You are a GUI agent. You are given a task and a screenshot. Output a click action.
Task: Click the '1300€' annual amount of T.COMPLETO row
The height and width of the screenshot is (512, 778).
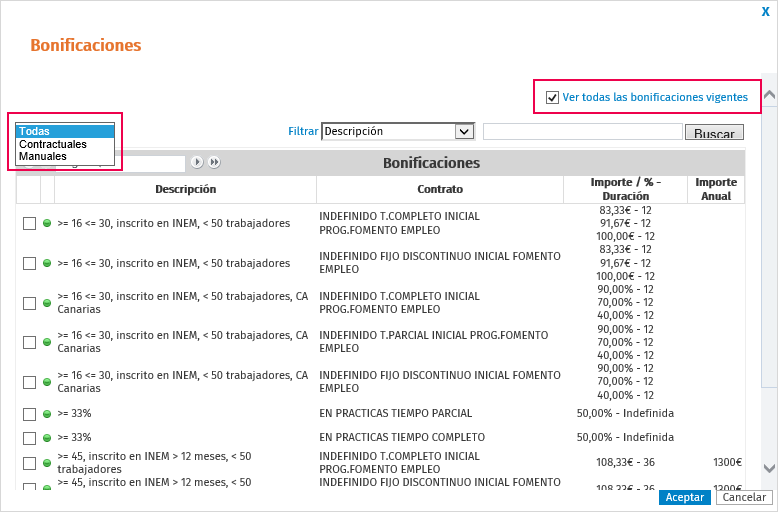[727, 462]
